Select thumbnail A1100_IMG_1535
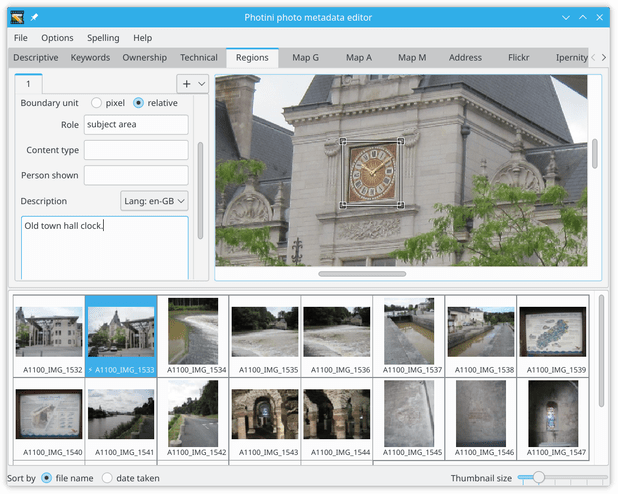 (265, 336)
